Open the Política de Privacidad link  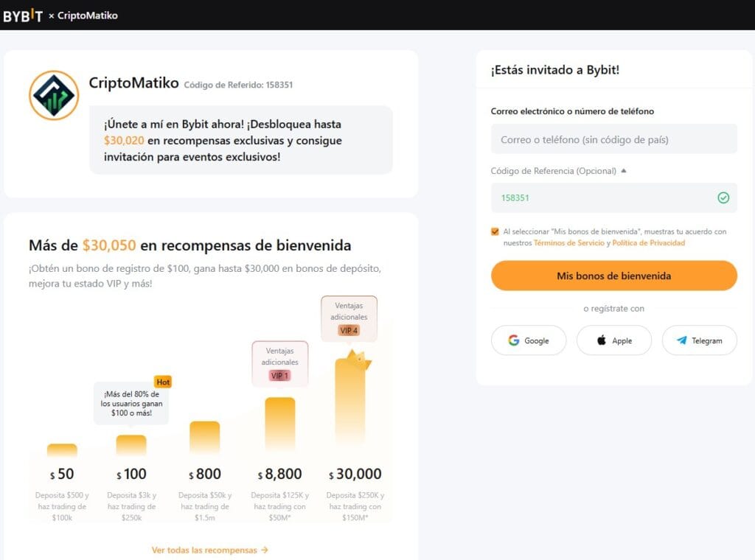point(648,243)
